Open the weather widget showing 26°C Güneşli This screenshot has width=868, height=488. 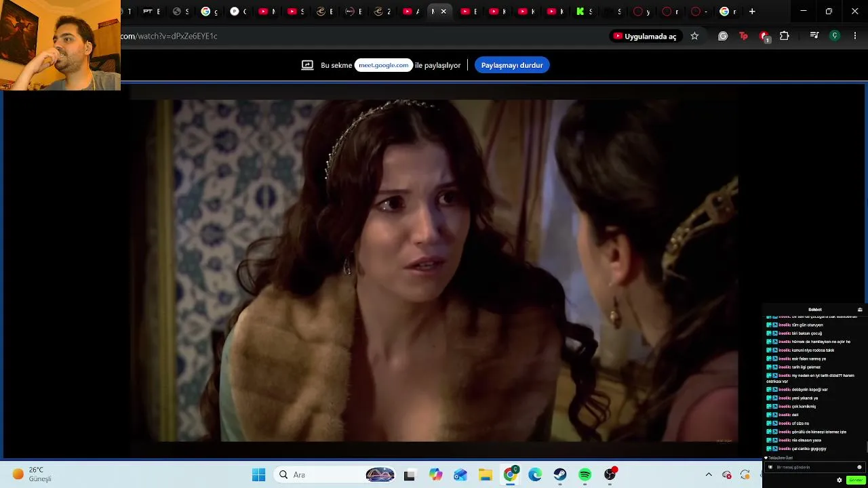(x=32, y=474)
